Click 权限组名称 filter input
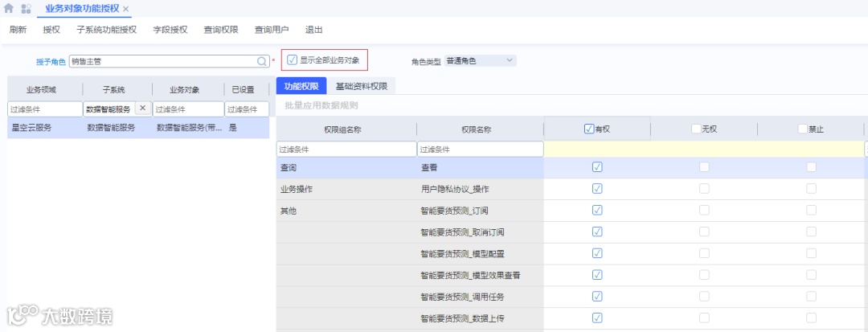This screenshot has height=332, width=868. pyautogui.click(x=346, y=150)
